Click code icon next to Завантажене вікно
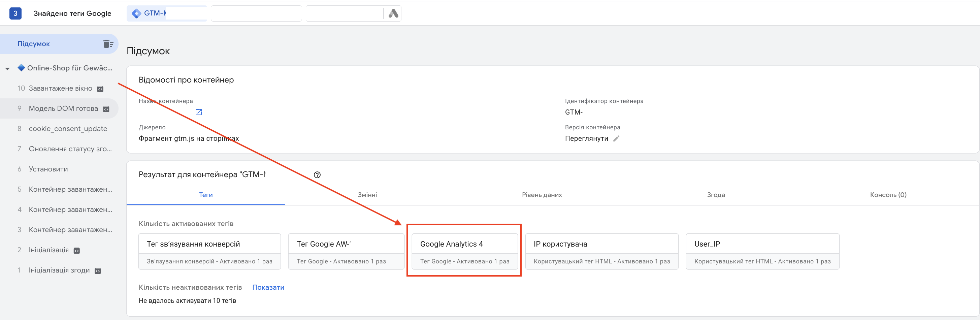980x320 pixels. (x=100, y=89)
